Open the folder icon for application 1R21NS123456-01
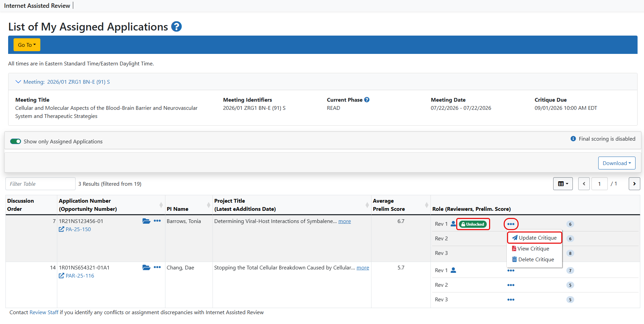Screen dimensions: 644x324 point(146,221)
